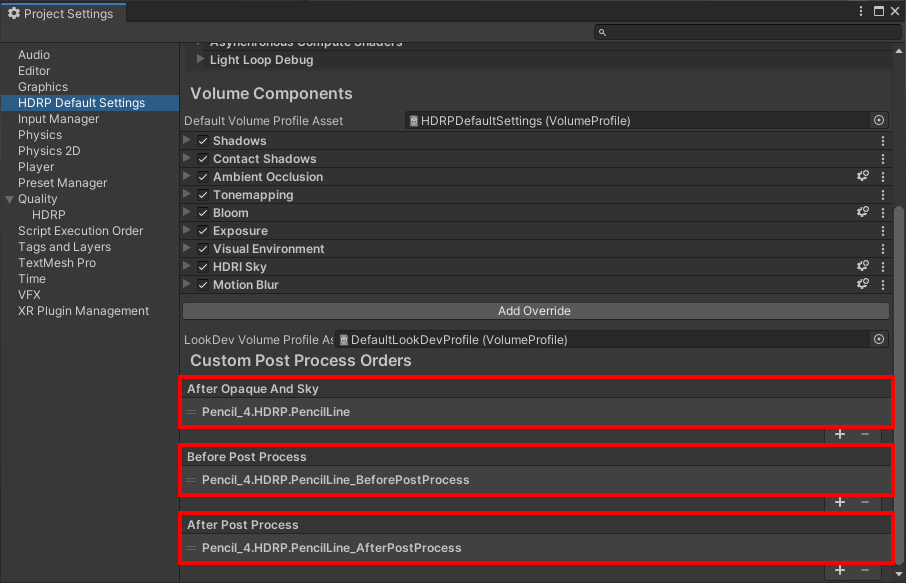Remove entry from Before Post Process list
906x583 pixels.
[x=865, y=503]
